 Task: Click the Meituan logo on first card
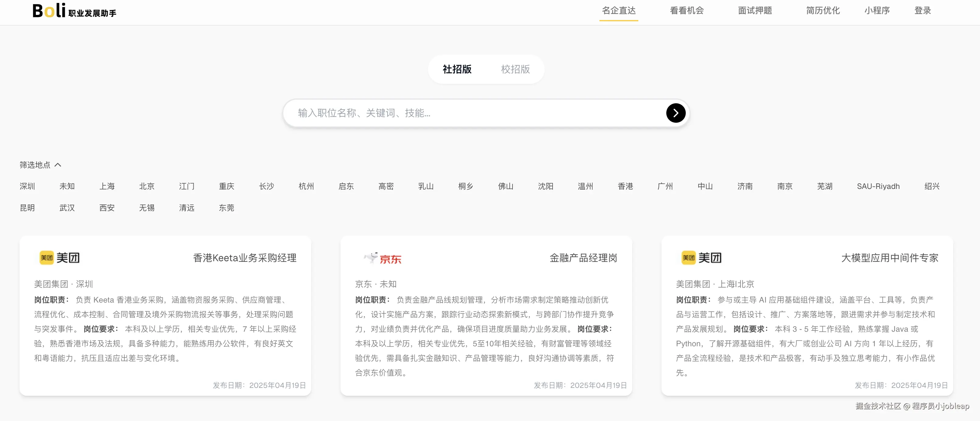click(x=60, y=258)
